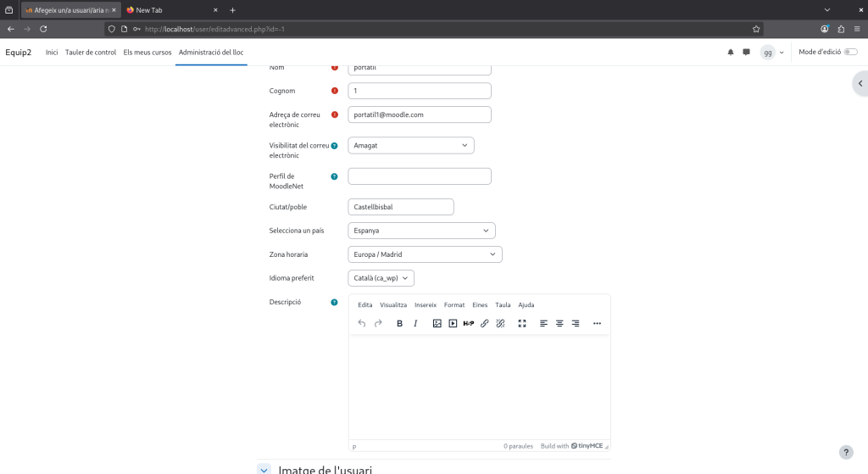Open help for Visibilitat del correu electrònic
868x474 pixels.
pos(334,146)
